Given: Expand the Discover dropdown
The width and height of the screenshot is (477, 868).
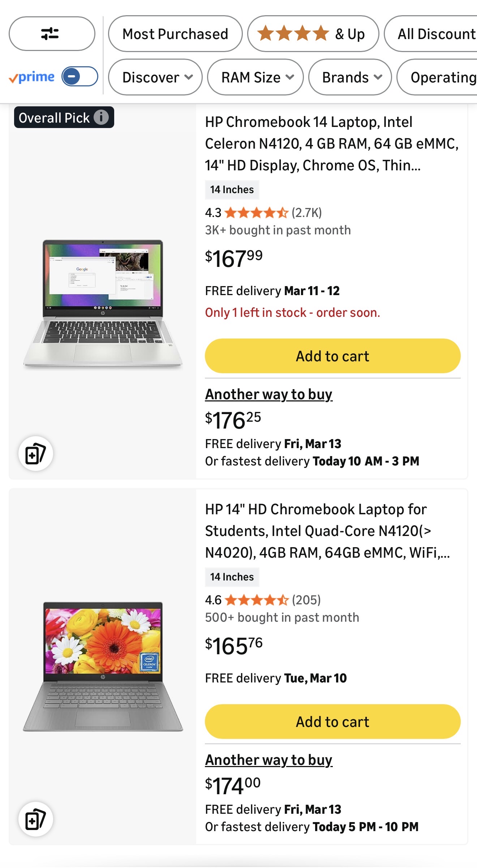Looking at the screenshot, I should (155, 77).
